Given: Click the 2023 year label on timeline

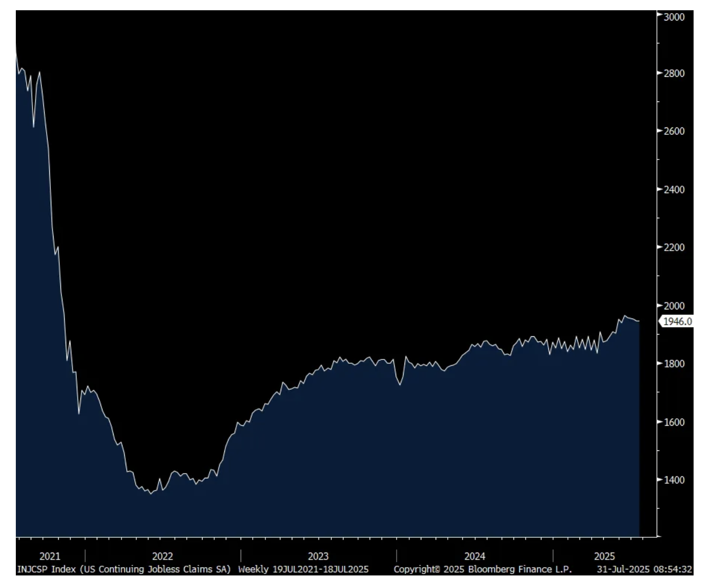Looking at the screenshot, I should tap(318, 556).
